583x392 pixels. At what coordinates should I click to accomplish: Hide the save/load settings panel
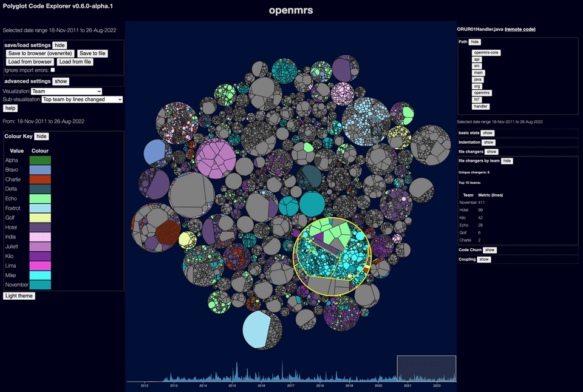(60, 45)
